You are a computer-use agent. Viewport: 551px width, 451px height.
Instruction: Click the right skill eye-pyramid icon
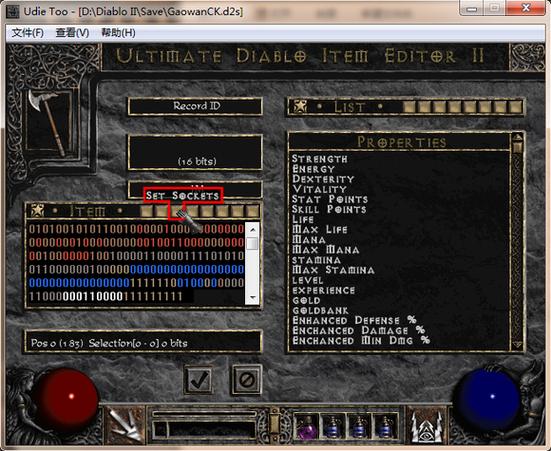point(426,425)
